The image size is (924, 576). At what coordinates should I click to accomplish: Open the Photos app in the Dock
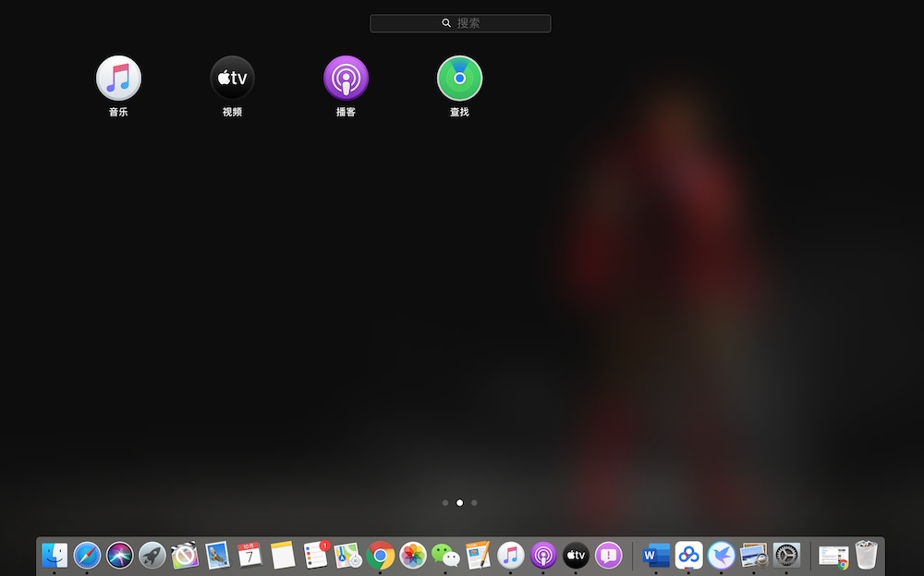[413, 555]
